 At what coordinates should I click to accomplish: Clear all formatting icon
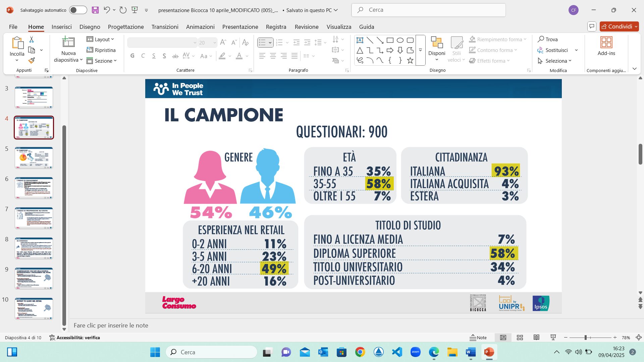point(245,43)
